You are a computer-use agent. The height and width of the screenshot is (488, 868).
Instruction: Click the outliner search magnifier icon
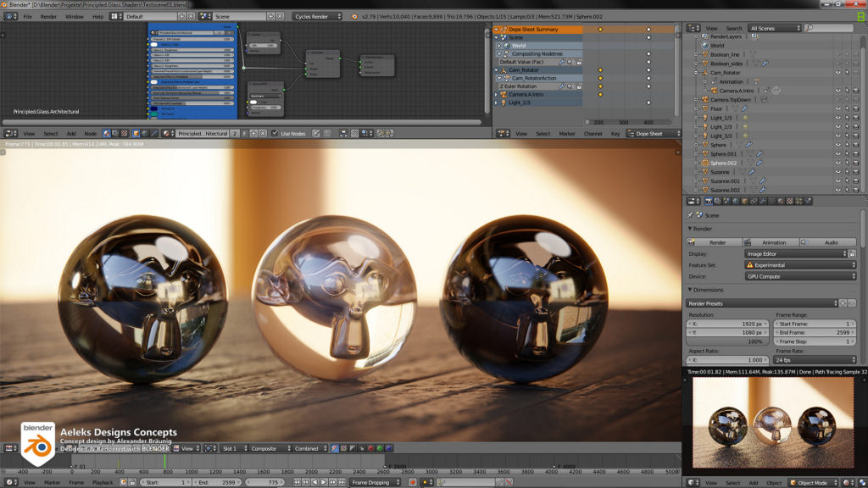(x=810, y=28)
